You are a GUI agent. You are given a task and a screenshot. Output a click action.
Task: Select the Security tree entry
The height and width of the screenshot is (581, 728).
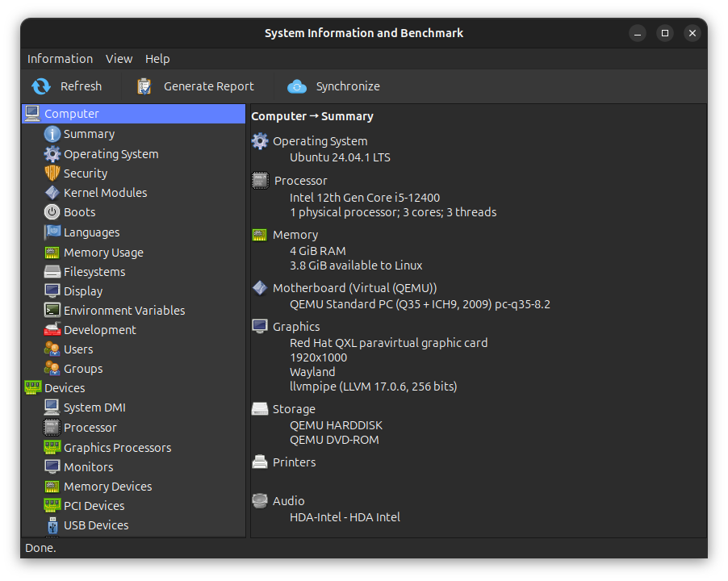[x=86, y=173]
